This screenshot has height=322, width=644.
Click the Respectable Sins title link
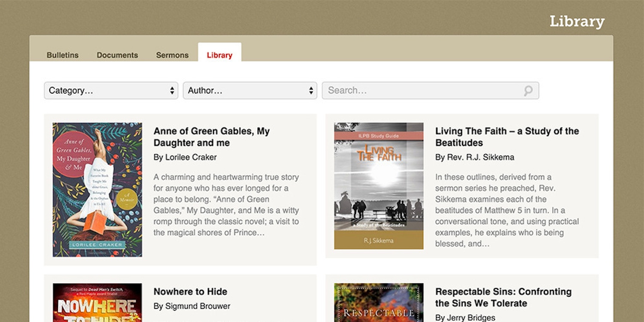503,297
